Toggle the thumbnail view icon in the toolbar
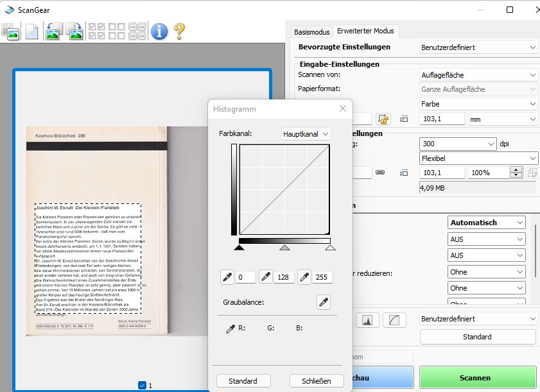This screenshot has height=392, width=540. pyautogui.click(x=11, y=31)
